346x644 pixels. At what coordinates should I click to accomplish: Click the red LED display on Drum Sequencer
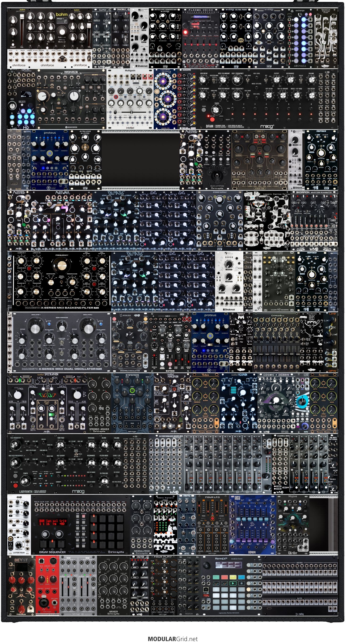[x=53, y=522]
